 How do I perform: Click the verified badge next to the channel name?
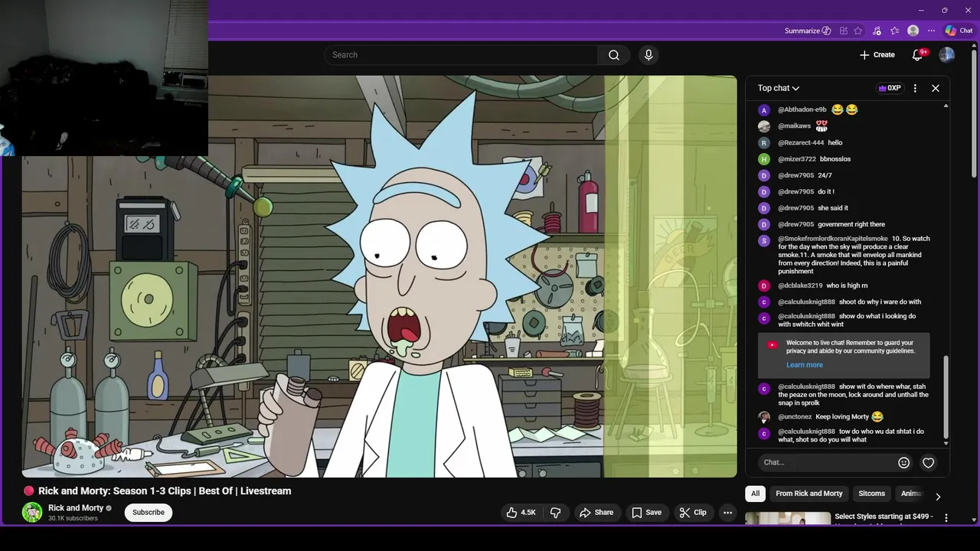pyautogui.click(x=109, y=508)
